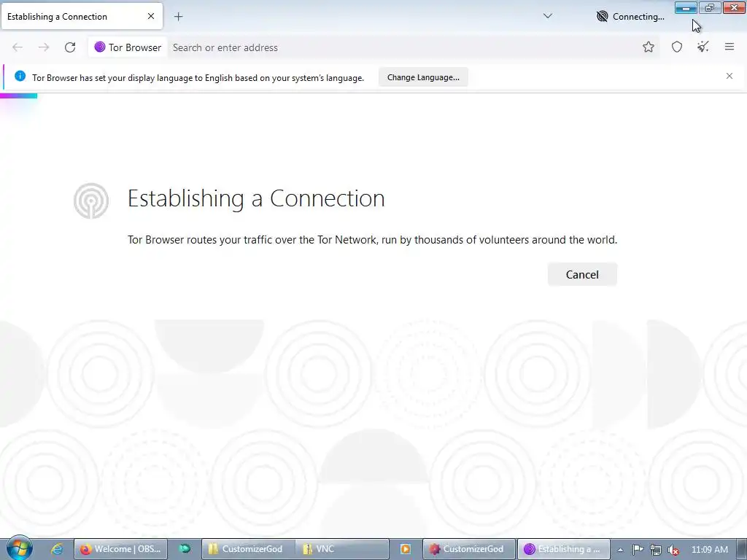Open the green round taskbar application
The width and height of the screenshot is (747, 560).
pyautogui.click(x=185, y=549)
